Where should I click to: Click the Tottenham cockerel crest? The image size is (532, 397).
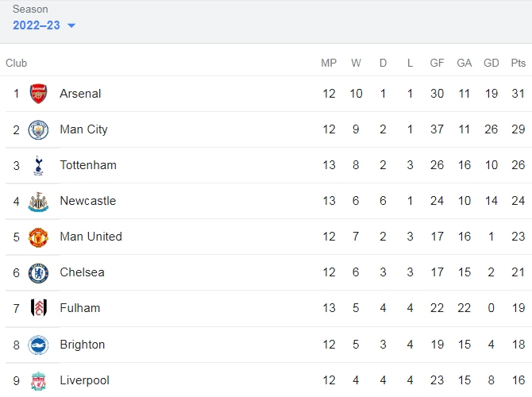pyautogui.click(x=38, y=165)
